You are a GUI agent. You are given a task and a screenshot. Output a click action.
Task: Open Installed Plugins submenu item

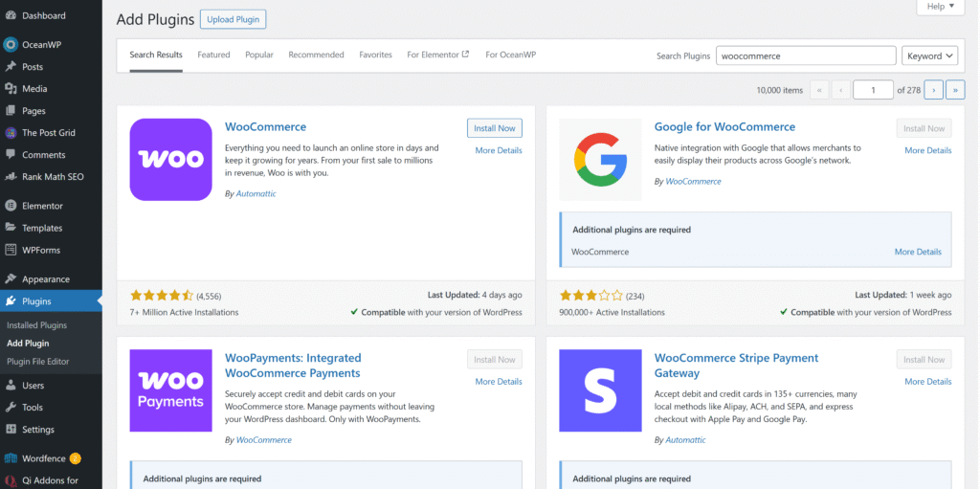click(x=37, y=325)
